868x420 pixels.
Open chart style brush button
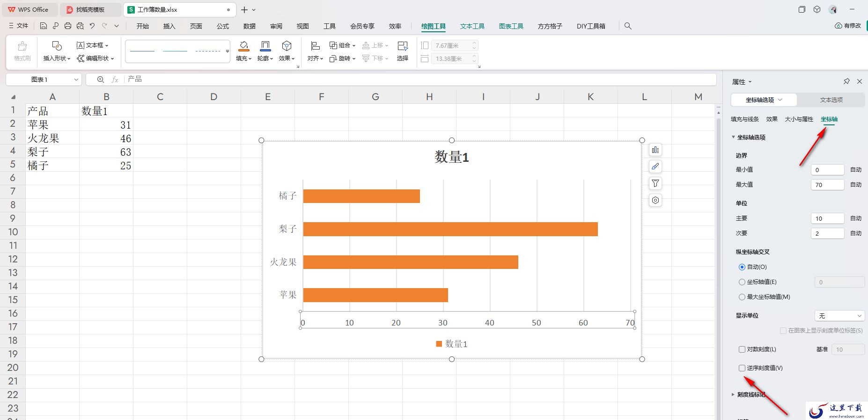655,167
